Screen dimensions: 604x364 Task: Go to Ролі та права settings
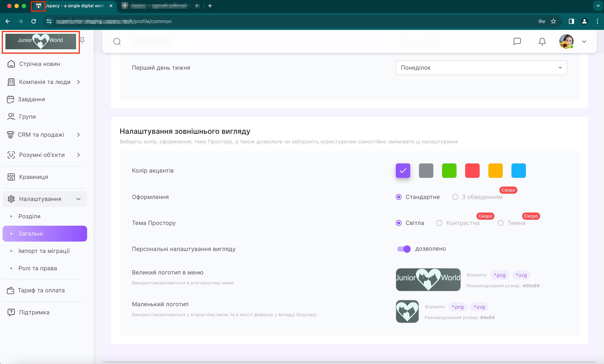[38, 268]
